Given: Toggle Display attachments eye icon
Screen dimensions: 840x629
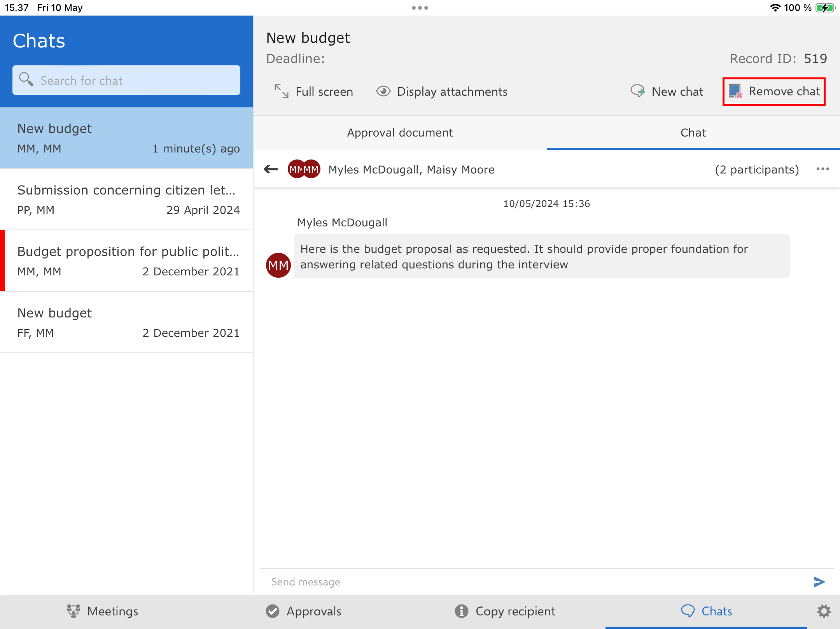Looking at the screenshot, I should coord(383,91).
